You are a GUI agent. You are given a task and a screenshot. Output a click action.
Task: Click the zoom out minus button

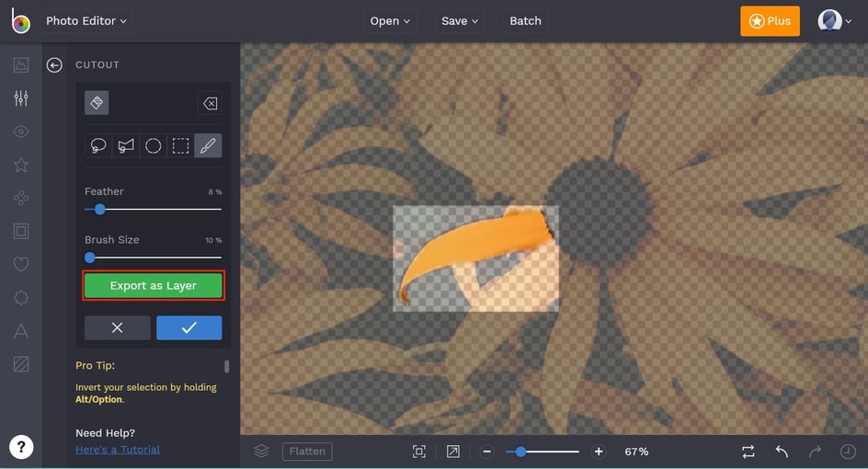pyautogui.click(x=487, y=452)
